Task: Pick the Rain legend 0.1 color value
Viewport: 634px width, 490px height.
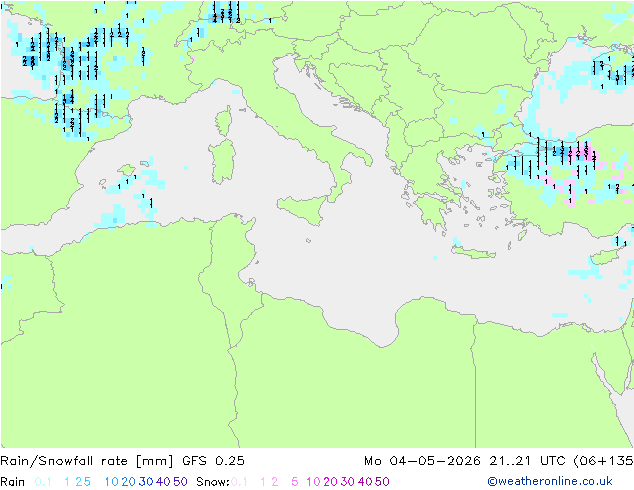Action: (x=43, y=482)
